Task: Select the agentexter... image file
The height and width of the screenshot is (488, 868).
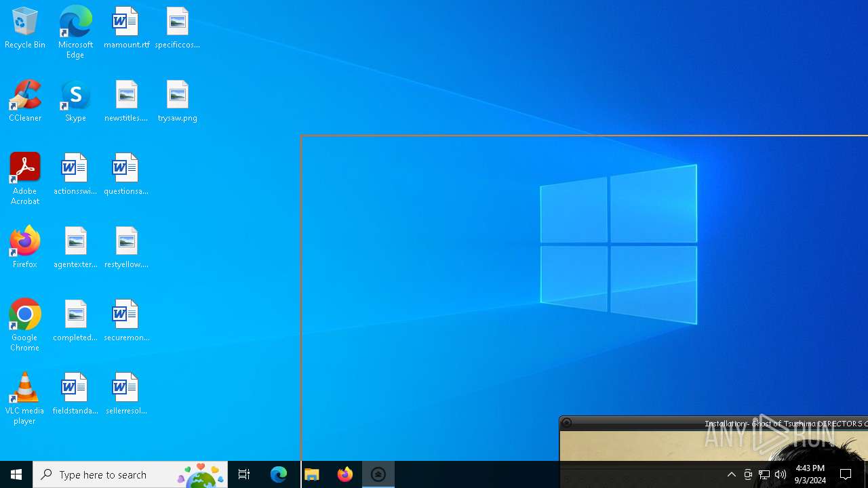Action: click(x=75, y=247)
